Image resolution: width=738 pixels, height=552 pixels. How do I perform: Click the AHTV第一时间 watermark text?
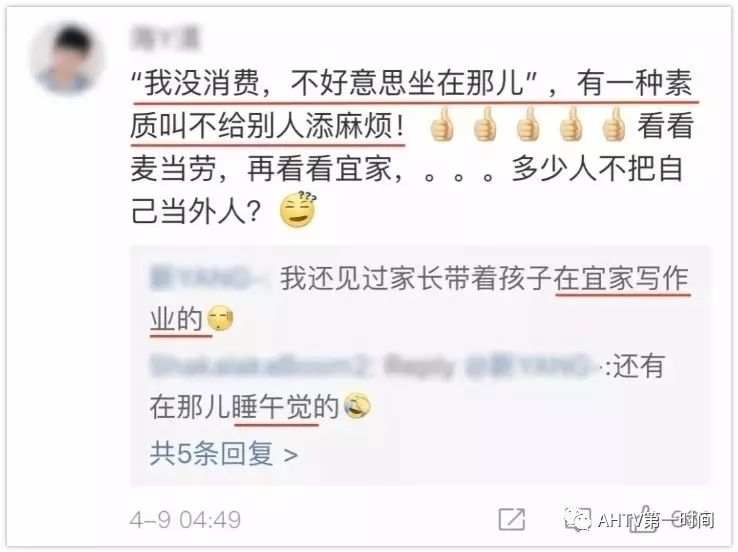(656, 520)
